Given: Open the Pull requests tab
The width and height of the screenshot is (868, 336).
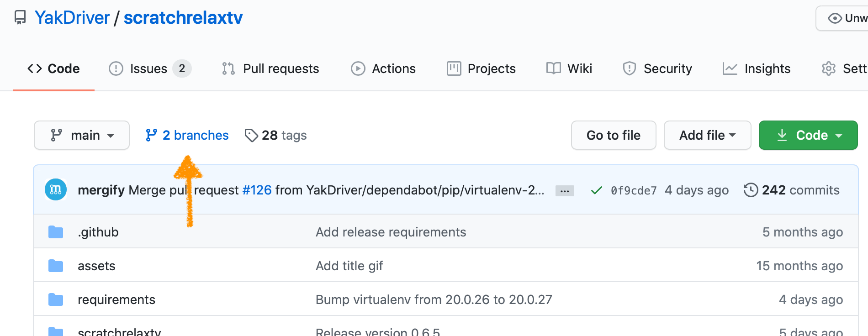Looking at the screenshot, I should pos(270,68).
